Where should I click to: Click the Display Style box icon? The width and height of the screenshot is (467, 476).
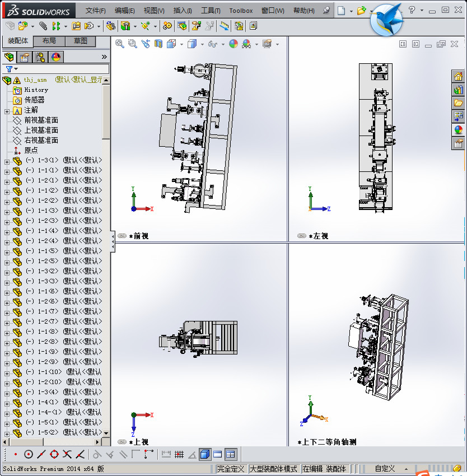point(192,44)
